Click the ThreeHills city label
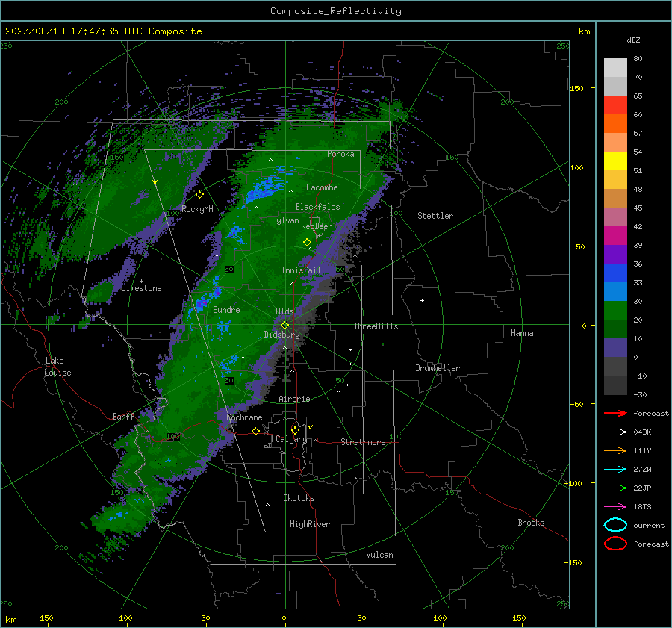 (376, 326)
